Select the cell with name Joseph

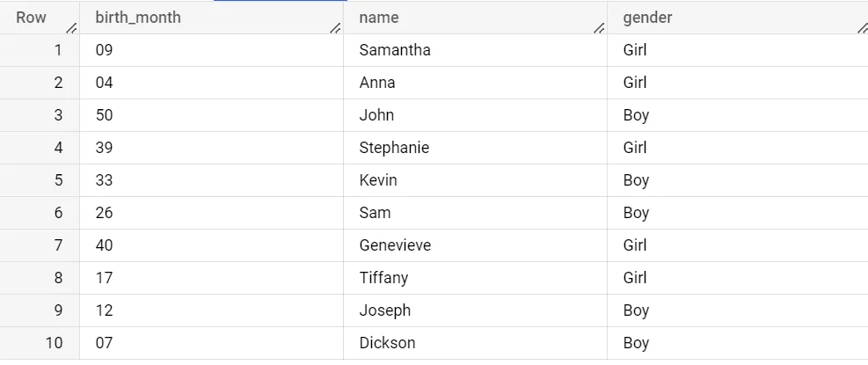pyautogui.click(x=385, y=310)
